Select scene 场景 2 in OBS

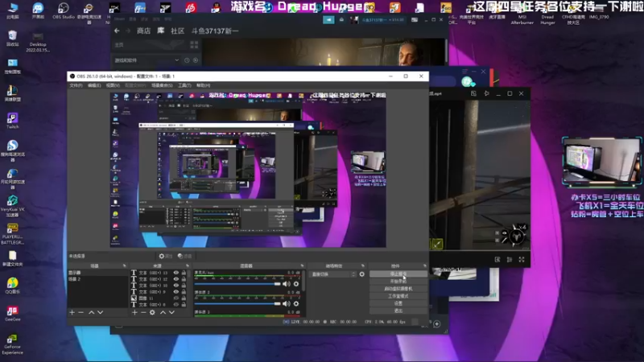tap(97, 279)
